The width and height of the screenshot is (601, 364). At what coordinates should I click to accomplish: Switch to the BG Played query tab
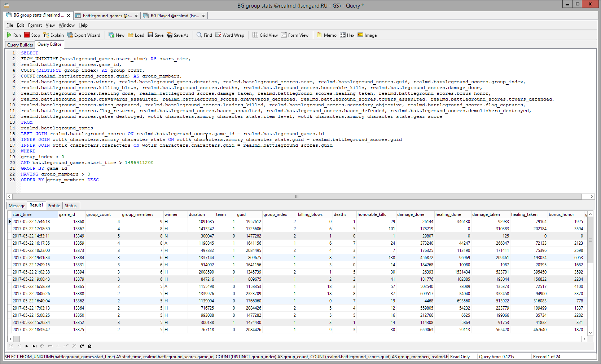coord(175,16)
